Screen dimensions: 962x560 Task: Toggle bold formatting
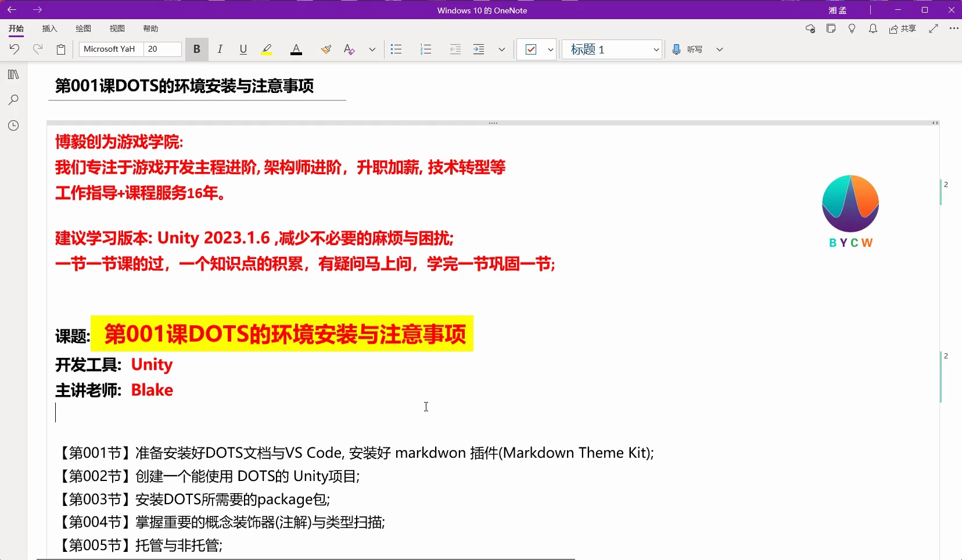(197, 49)
